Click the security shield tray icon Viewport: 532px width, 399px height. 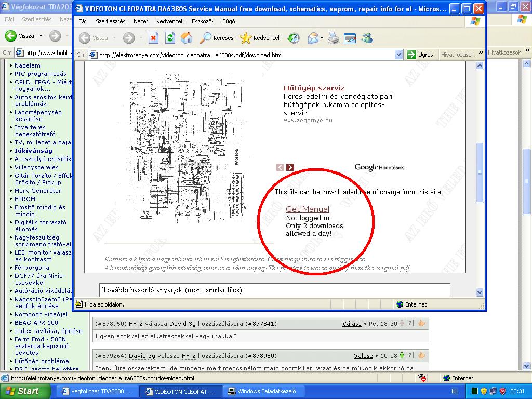coord(503,391)
